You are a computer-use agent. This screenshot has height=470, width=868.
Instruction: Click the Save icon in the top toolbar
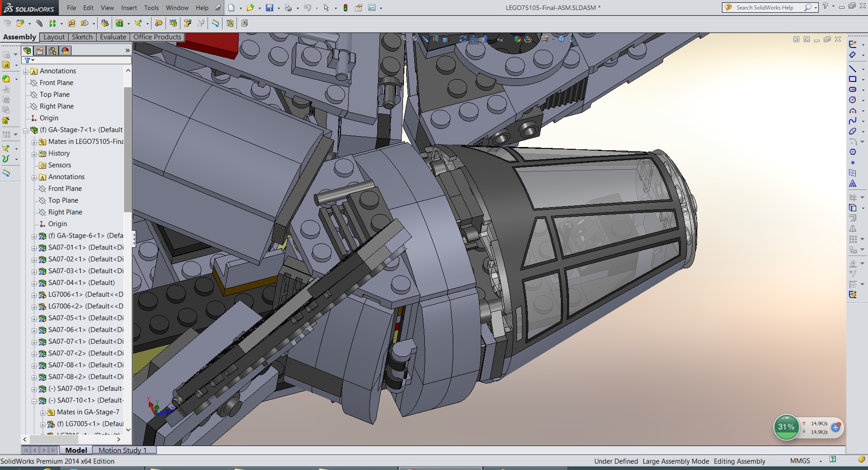pos(270,8)
